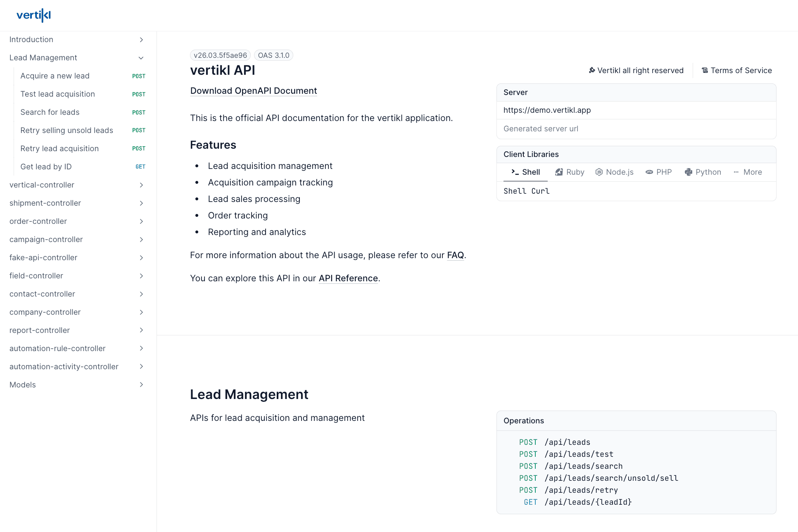Open POST /api/leads/retry operation
This screenshot has height=532, width=798.
click(568, 490)
